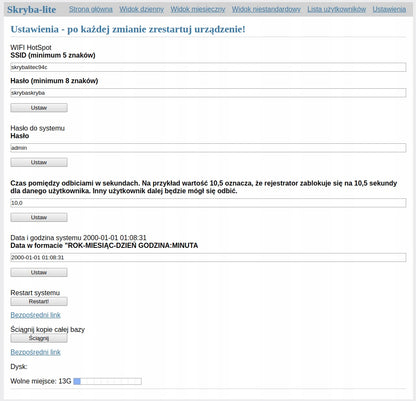Open Lista użytkowników page
This screenshot has width=416, height=401.
337,9
